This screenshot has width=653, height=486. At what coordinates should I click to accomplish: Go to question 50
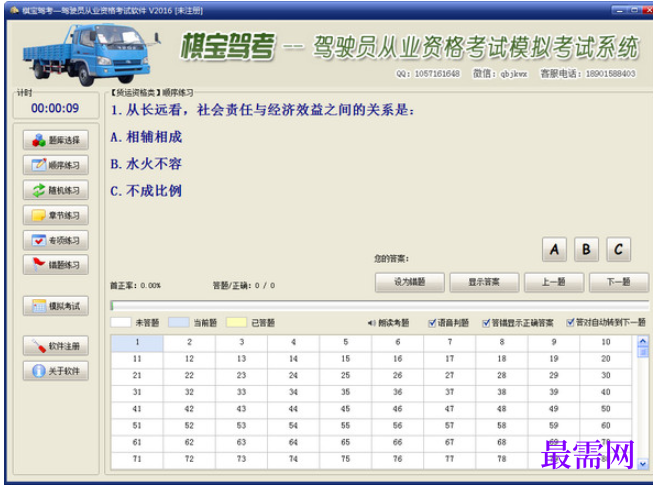(606, 409)
